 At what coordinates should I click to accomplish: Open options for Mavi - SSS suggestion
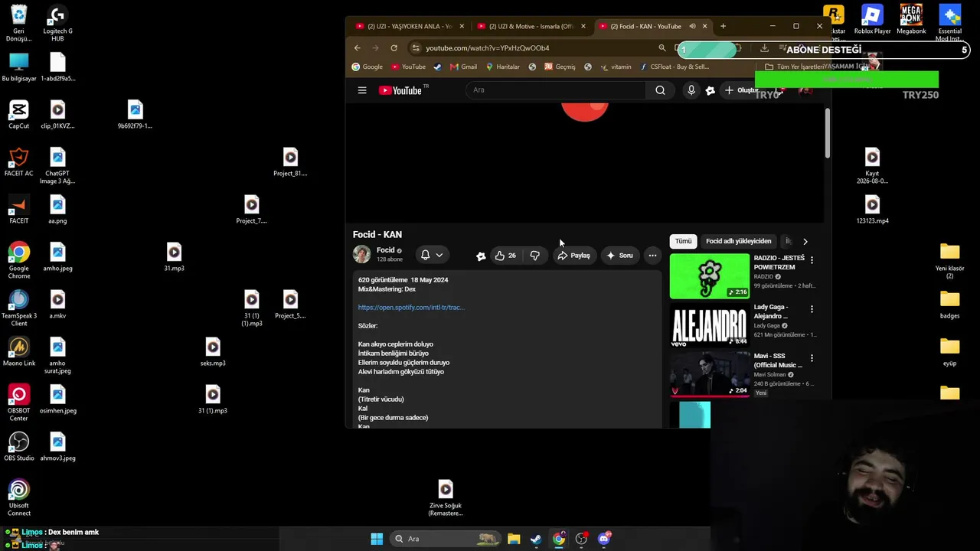(812, 358)
